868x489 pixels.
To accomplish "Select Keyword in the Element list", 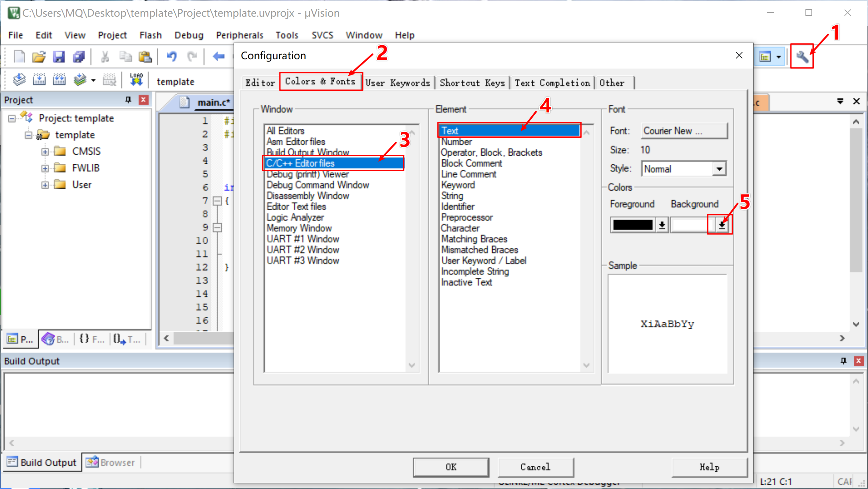I will 458,185.
